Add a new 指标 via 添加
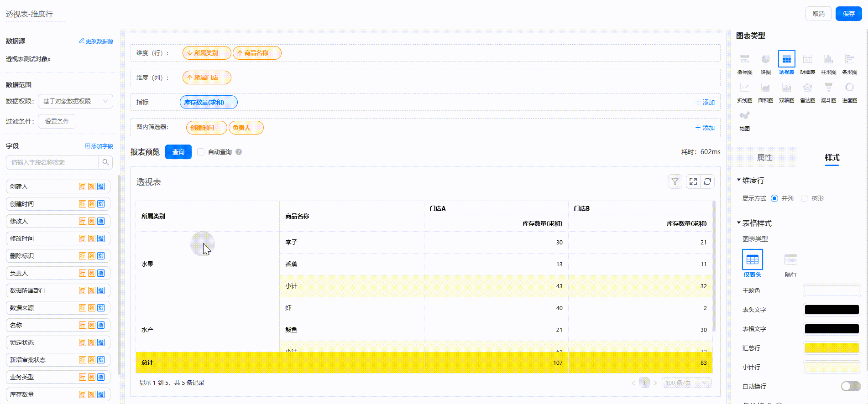The image size is (868, 404). click(x=705, y=102)
